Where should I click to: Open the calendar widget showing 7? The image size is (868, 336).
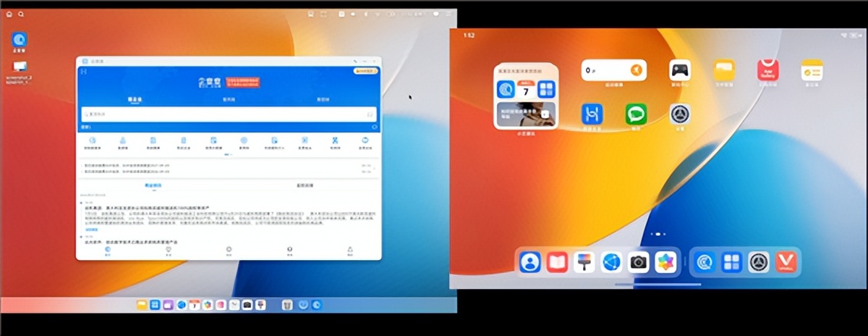pos(526,90)
